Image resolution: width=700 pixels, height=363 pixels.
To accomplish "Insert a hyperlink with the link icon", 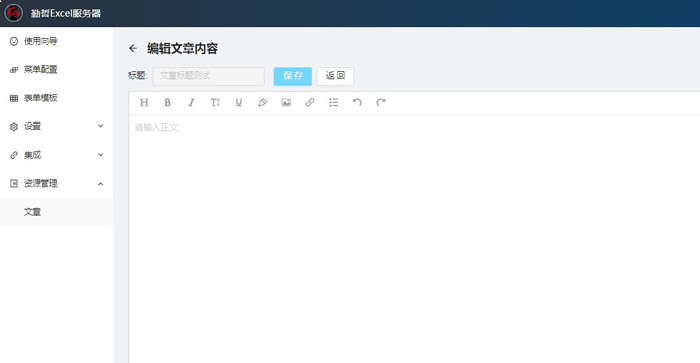I will tap(310, 103).
